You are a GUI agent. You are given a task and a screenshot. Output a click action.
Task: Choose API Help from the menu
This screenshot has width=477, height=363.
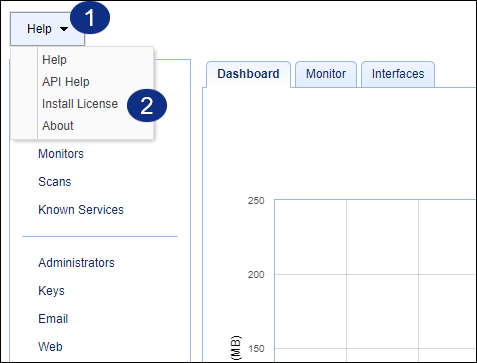click(66, 82)
